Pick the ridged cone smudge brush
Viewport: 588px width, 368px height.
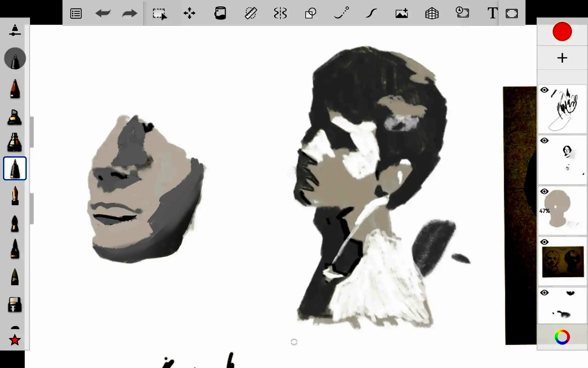click(x=15, y=277)
